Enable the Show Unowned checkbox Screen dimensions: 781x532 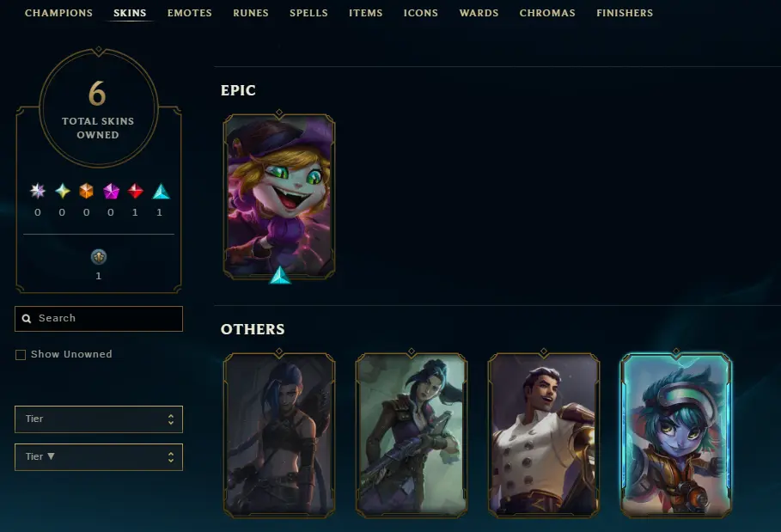[21, 355]
